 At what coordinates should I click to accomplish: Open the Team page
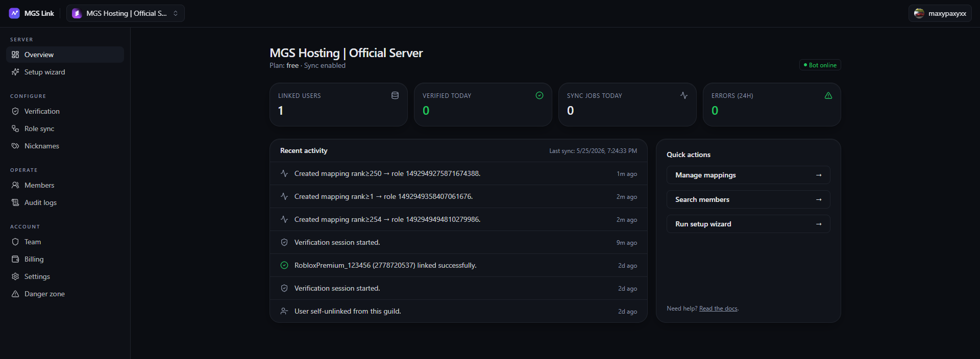[x=65, y=242]
